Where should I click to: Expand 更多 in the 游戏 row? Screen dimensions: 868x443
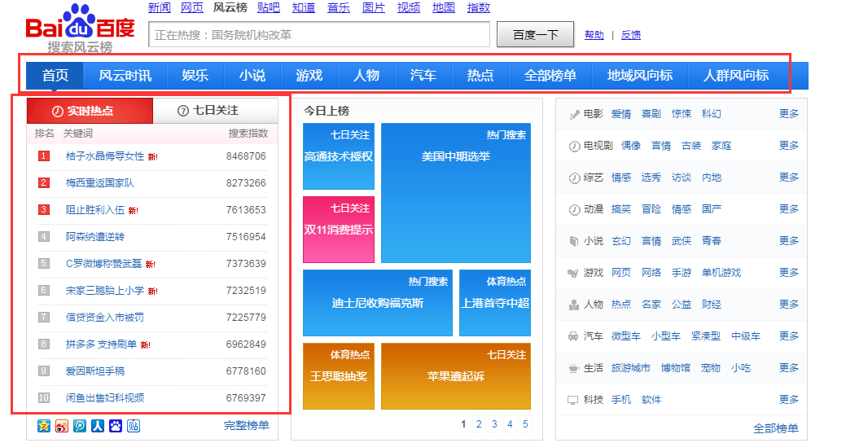pos(788,273)
